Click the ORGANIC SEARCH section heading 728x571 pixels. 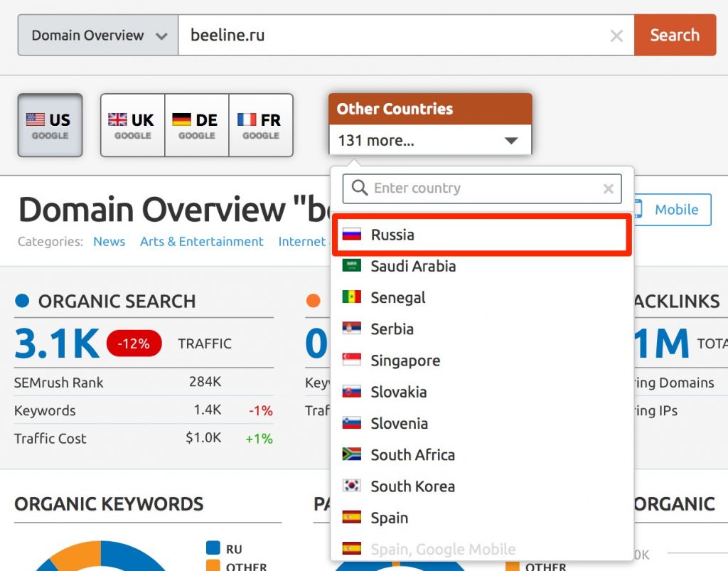(x=117, y=301)
